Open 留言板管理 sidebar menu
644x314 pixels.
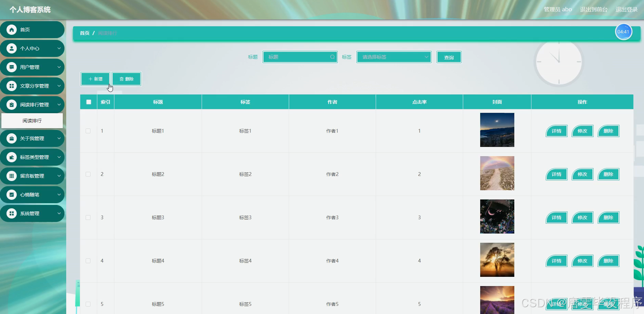[x=32, y=176]
